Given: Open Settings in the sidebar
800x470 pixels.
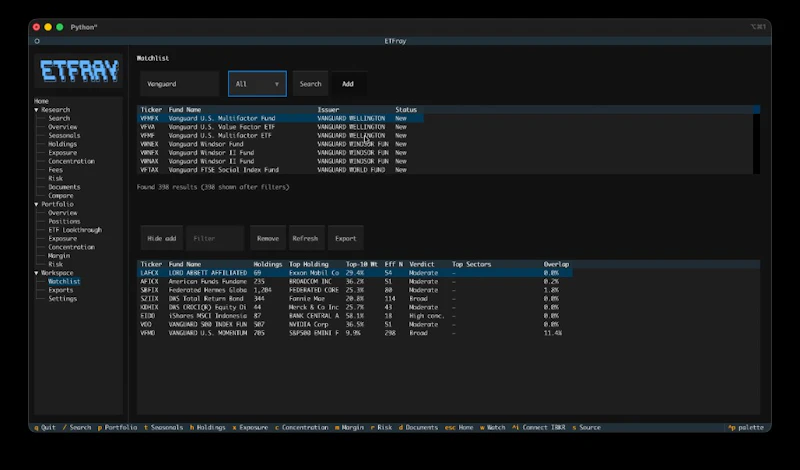Looking at the screenshot, I should coord(62,299).
